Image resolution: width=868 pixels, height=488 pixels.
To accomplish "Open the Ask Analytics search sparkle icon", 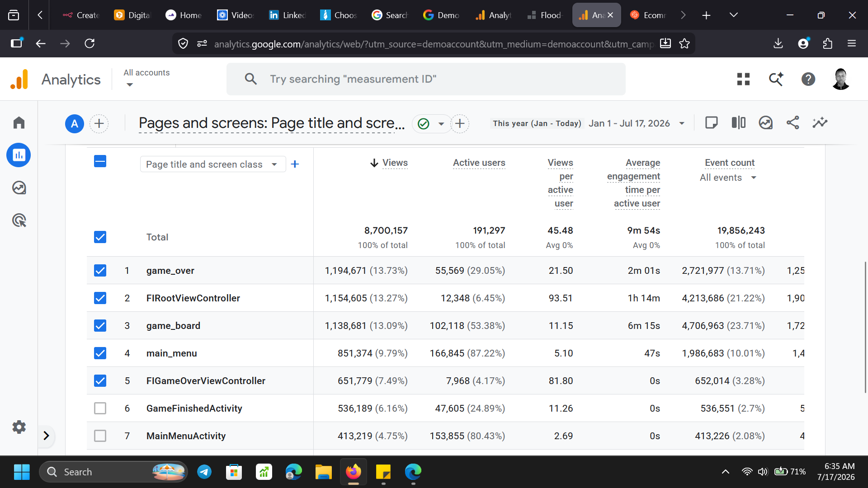I will click(776, 79).
